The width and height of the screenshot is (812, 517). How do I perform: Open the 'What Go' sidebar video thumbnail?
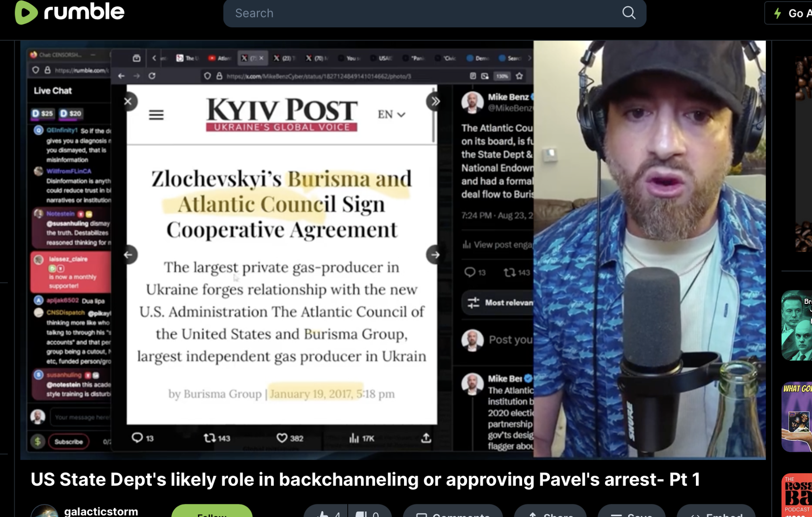(797, 417)
